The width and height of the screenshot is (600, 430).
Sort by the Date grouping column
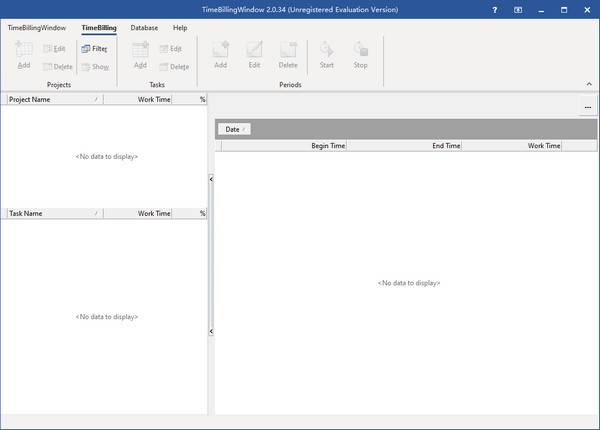[x=234, y=129]
